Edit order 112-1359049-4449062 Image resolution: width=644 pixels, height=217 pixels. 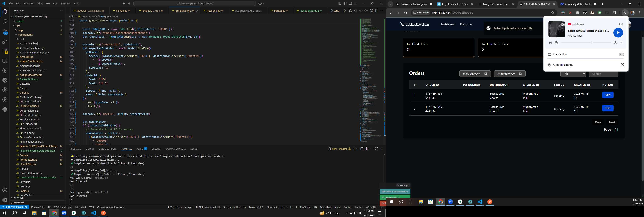click(608, 108)
